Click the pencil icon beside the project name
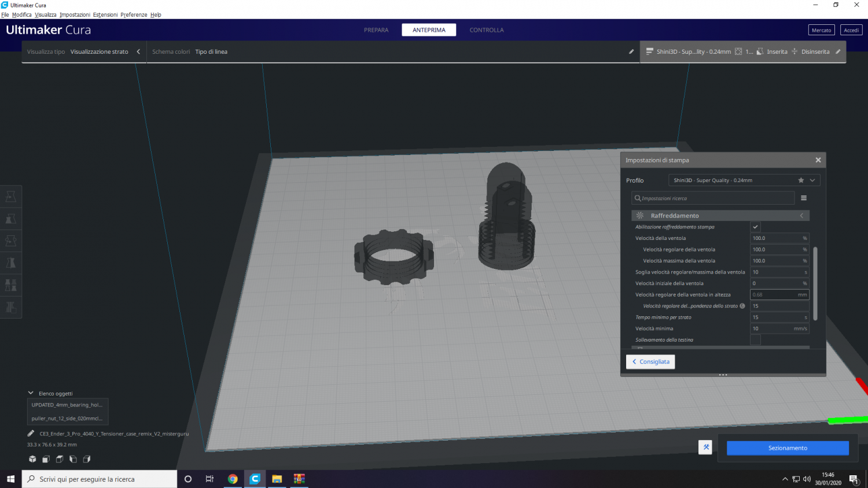 pos(31,434)
